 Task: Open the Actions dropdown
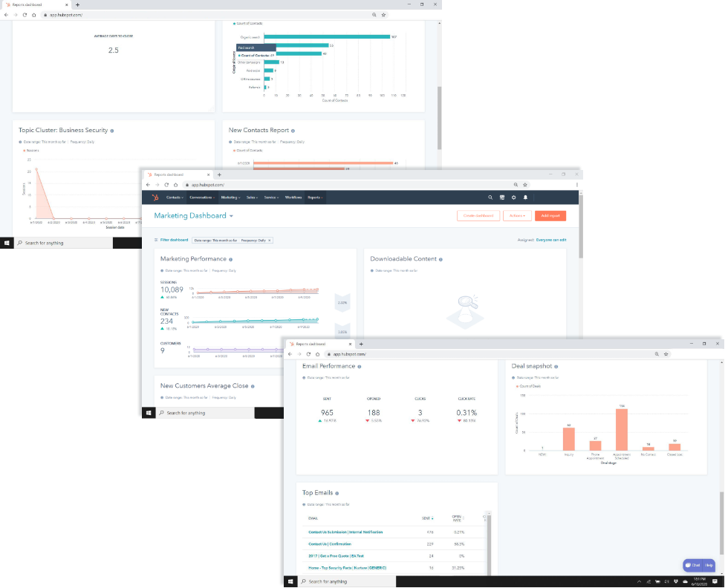pyautogui.click(x=516, y=216)
